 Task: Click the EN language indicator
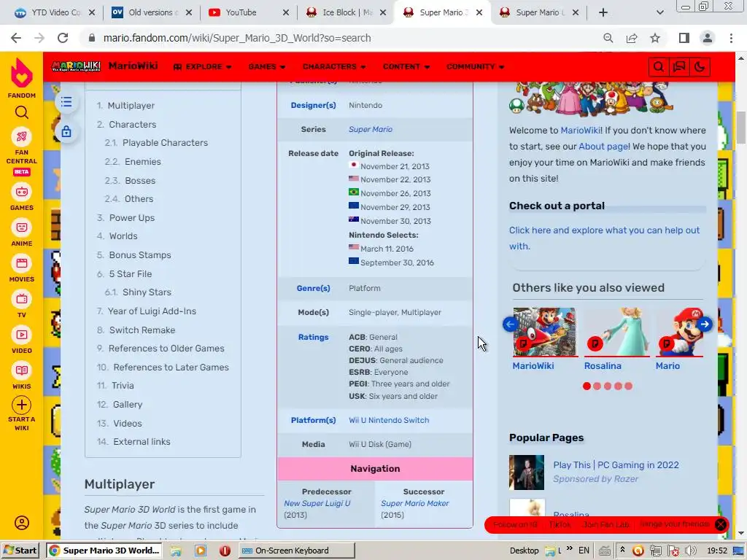pos(584,551)
